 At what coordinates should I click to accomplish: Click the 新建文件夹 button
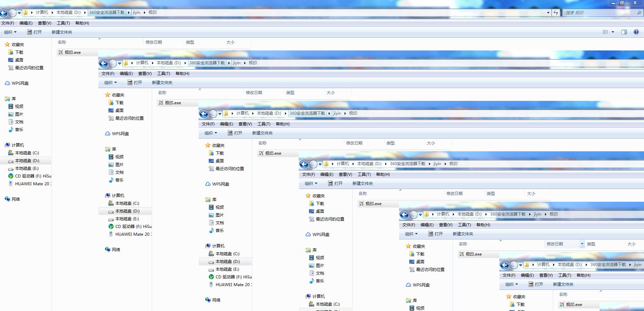coord(62,32)
